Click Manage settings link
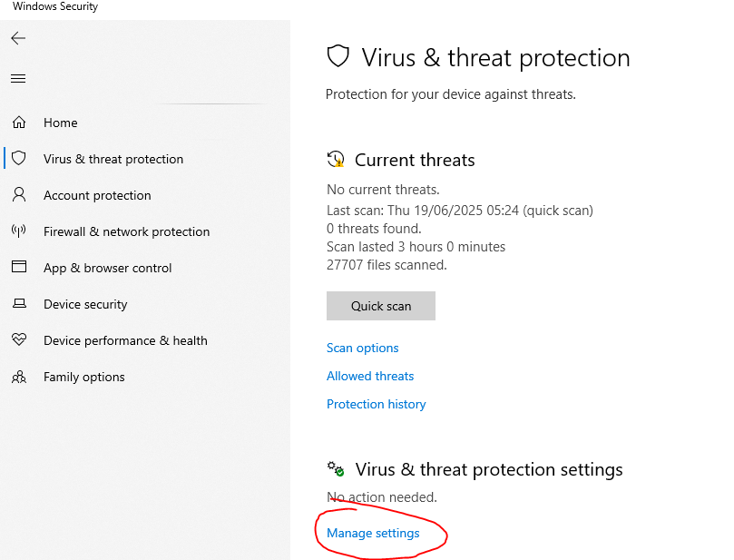 [x=373, y=533]
